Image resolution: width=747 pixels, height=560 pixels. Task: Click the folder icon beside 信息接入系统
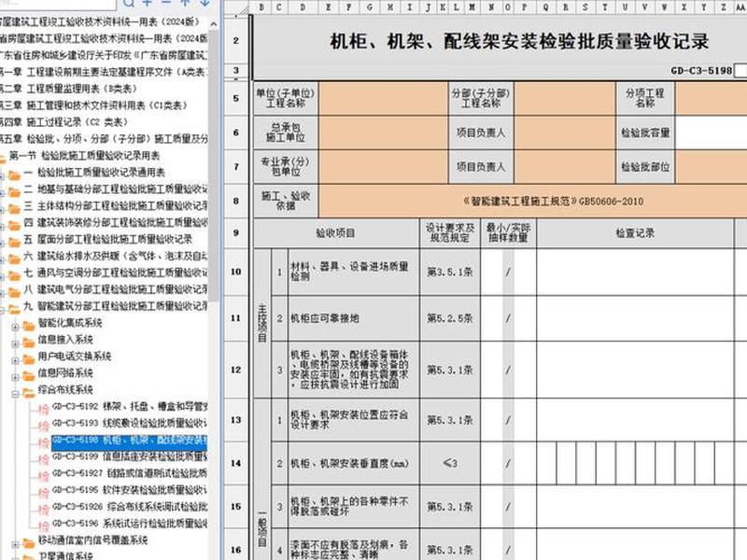(29, 343)
